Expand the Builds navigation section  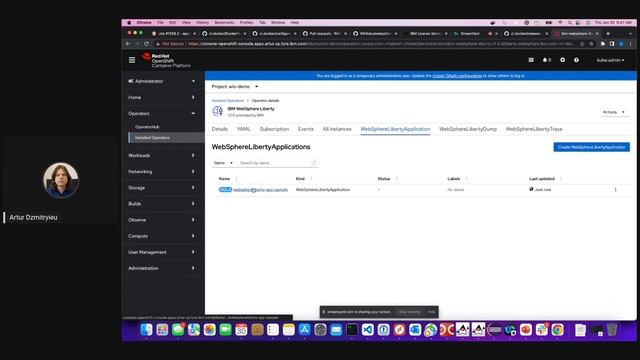tap(162, 204)
